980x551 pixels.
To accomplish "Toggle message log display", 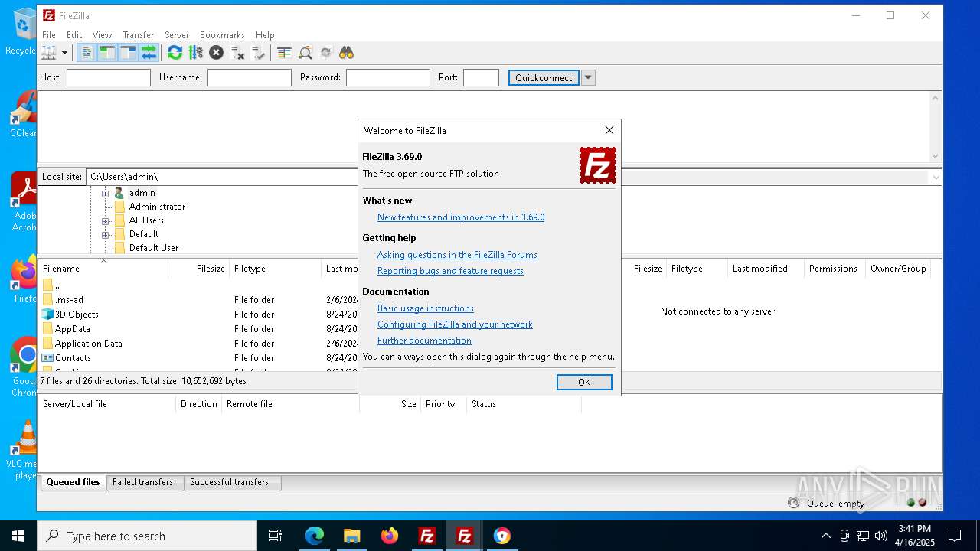I will [x=87, y=53].
